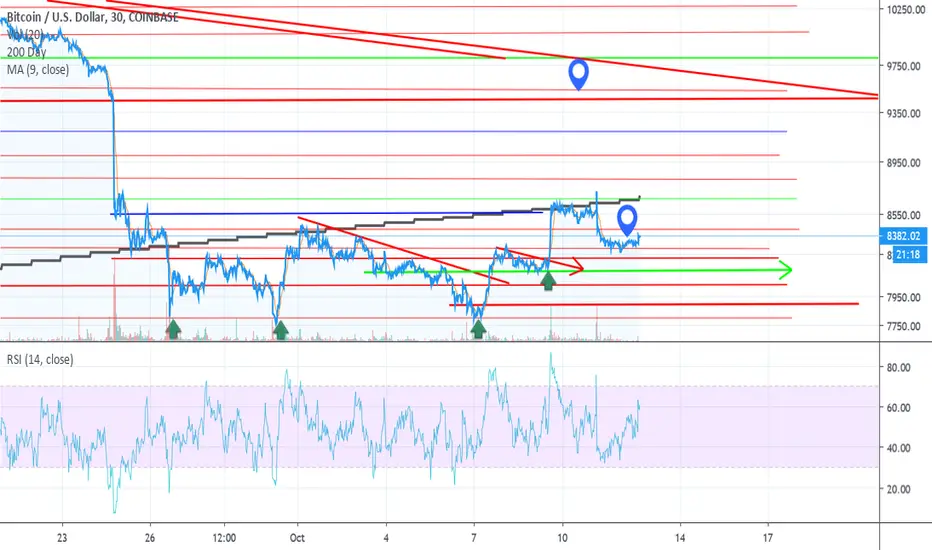Image resolution: width=932 pixels, height=550 pixels.
Task: Select the green up arrow under the Oct 10 breakout
Action: click(x=548, y=280)
